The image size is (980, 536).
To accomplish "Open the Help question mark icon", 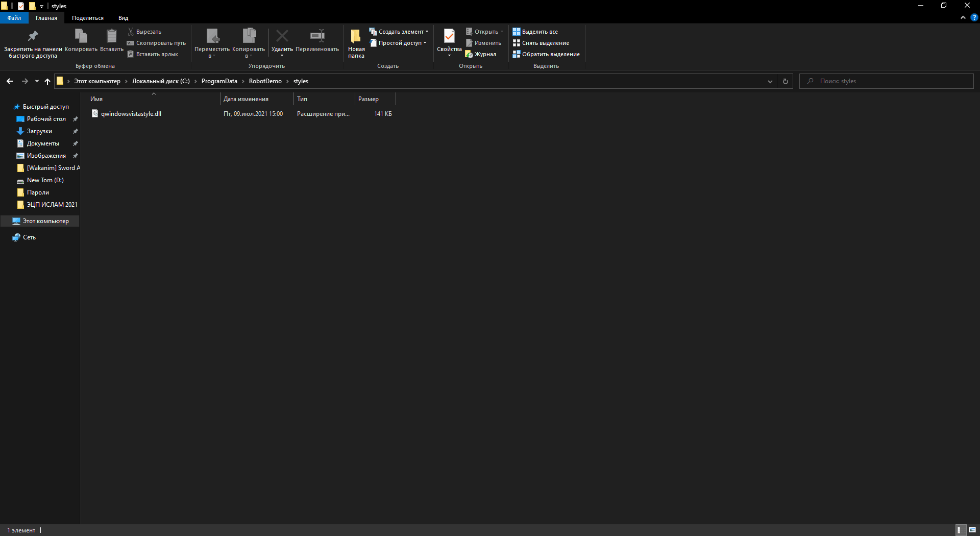I will 974,17.
